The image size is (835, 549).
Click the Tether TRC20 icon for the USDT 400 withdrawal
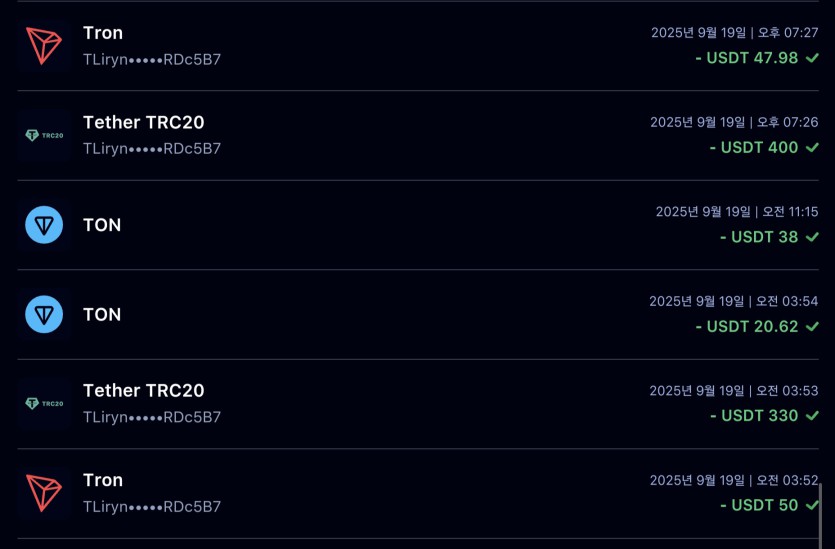tap(44, 135)
